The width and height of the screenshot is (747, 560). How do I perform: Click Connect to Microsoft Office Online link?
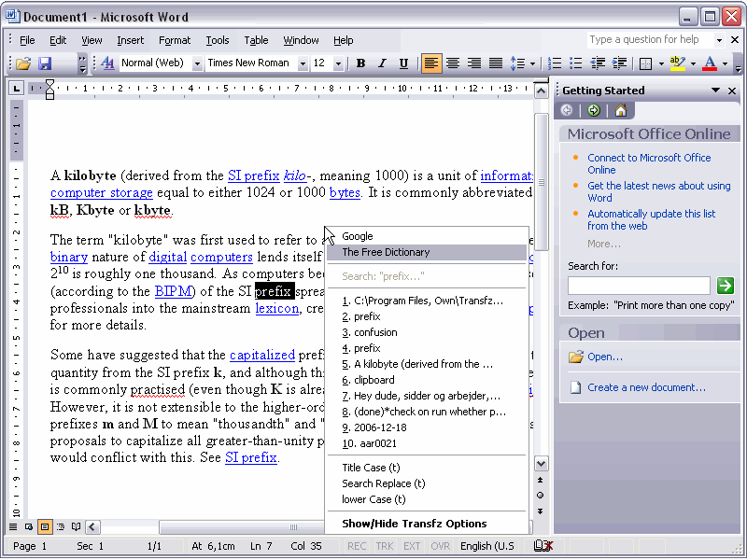click(x=649, y=164)
